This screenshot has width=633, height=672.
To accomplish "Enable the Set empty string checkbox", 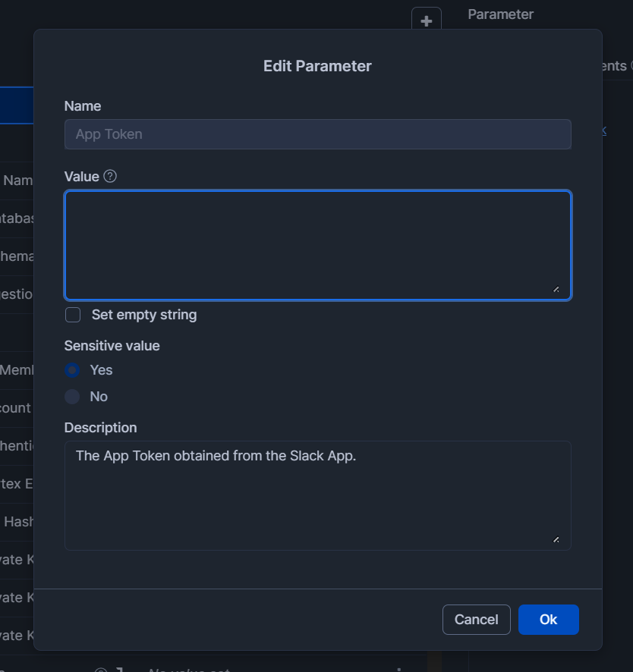I will click(73, 315).
